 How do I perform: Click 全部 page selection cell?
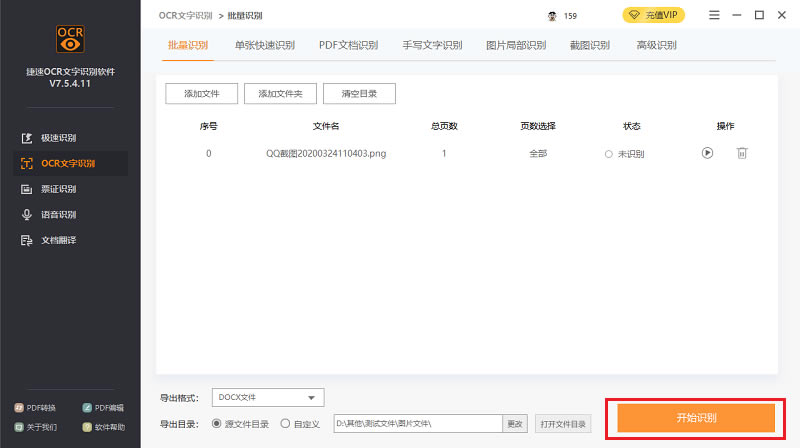pos(538,153)
